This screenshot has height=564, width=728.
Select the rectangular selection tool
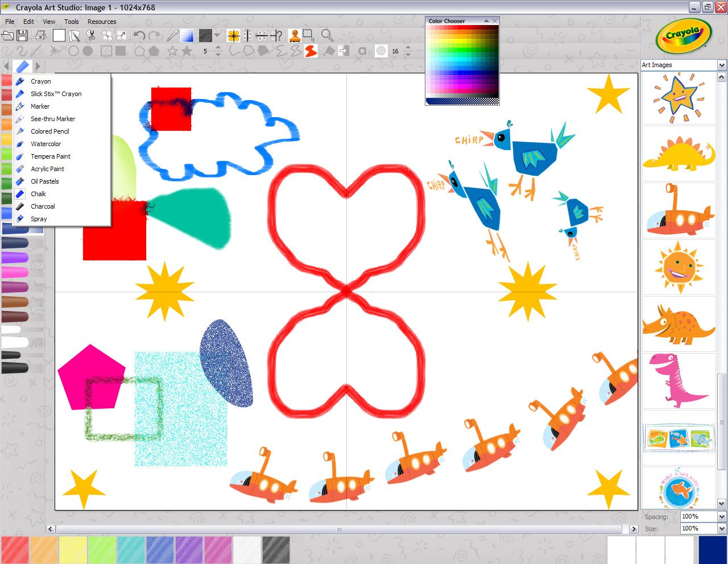[308, 35]
